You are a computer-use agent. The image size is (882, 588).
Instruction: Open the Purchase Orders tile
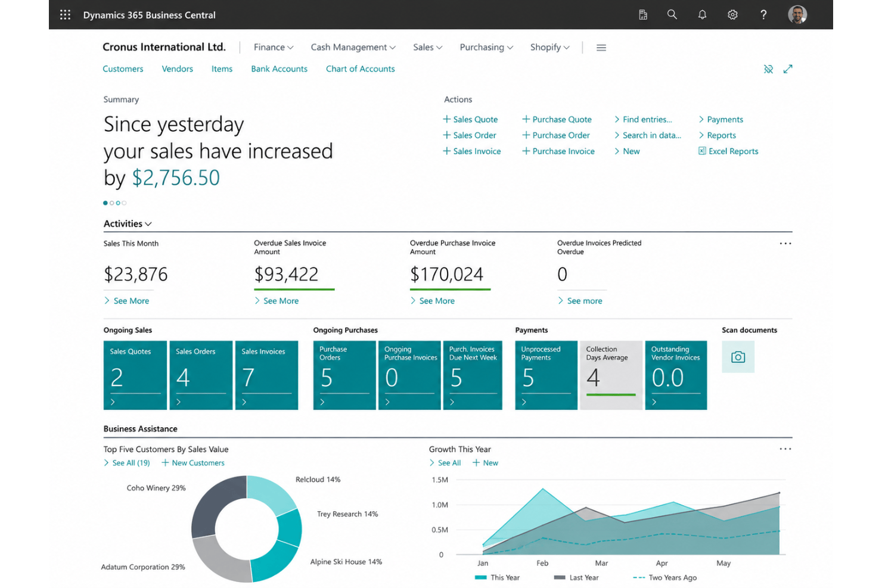pyautogui.click(x=344, y=375)
